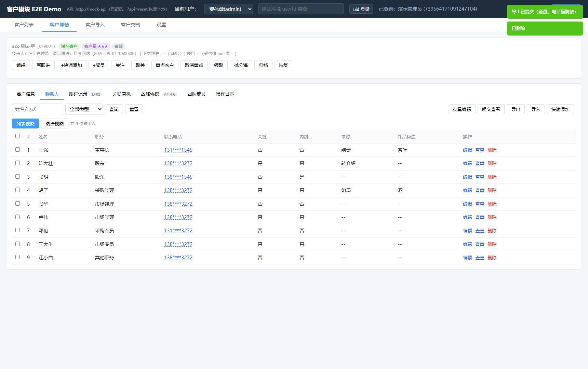588x369 pixels.
Task: Click the uid 登录 button
Action: pos(361,9)
